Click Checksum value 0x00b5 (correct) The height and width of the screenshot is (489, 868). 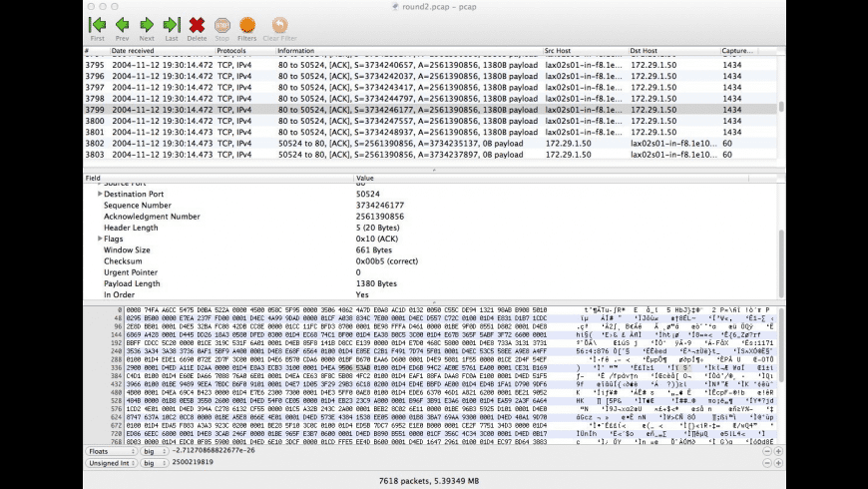pyautogui.click(x=387, y=260)
